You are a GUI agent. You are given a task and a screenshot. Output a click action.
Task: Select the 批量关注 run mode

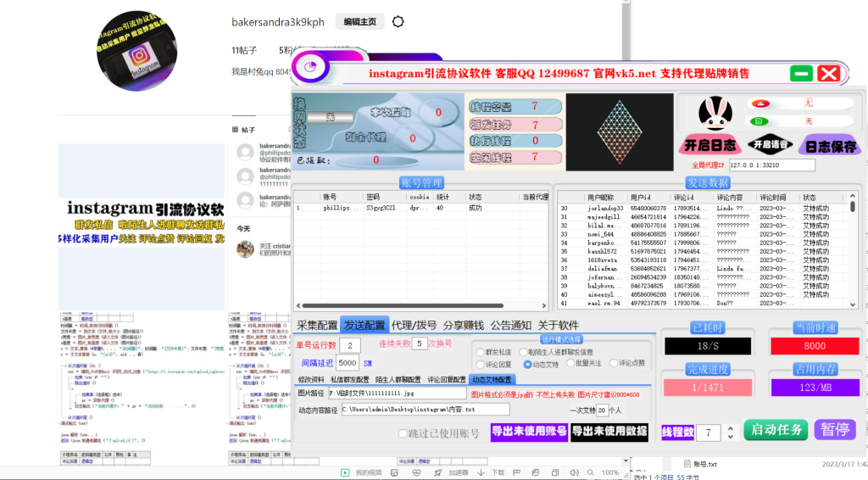pyautogui.click(x=570, y=364)
